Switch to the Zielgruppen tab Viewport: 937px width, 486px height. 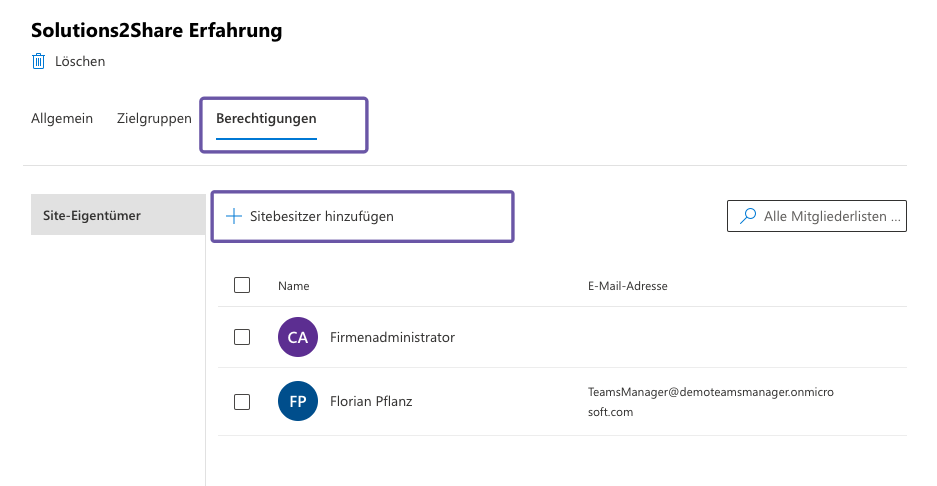[x=154, y=118]
